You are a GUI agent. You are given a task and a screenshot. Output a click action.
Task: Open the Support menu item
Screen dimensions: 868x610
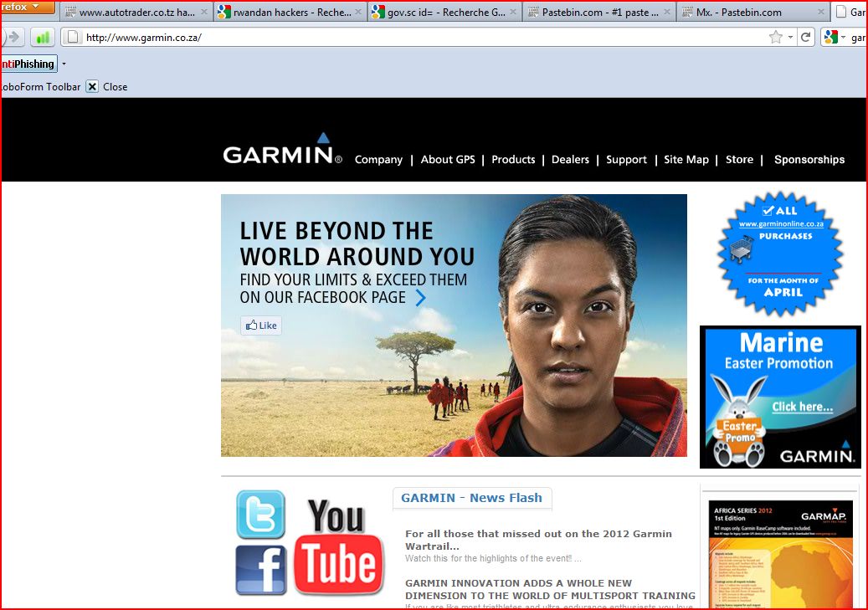[x=626, y=160]
